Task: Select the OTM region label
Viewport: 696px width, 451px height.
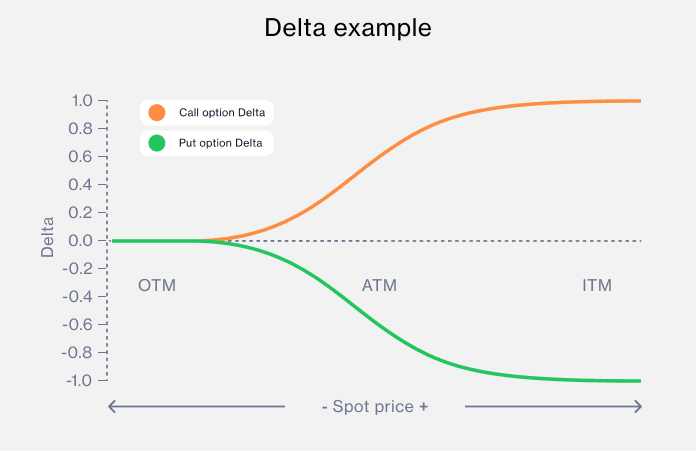Action: pos(157,286)
